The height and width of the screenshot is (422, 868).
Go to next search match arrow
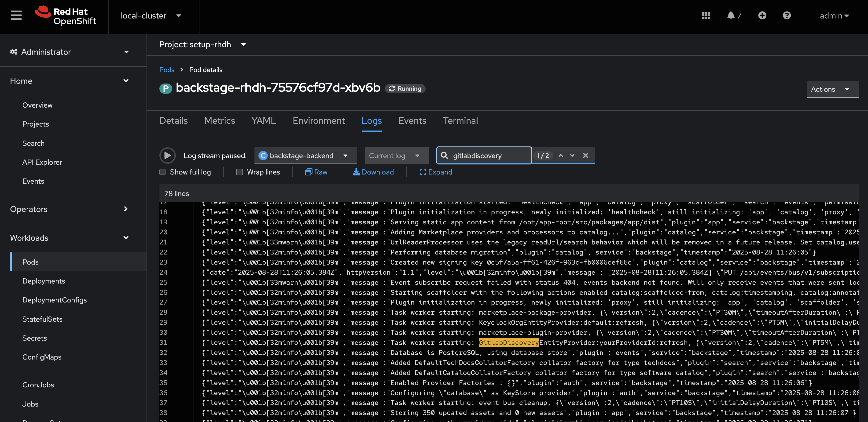(572, 155)
